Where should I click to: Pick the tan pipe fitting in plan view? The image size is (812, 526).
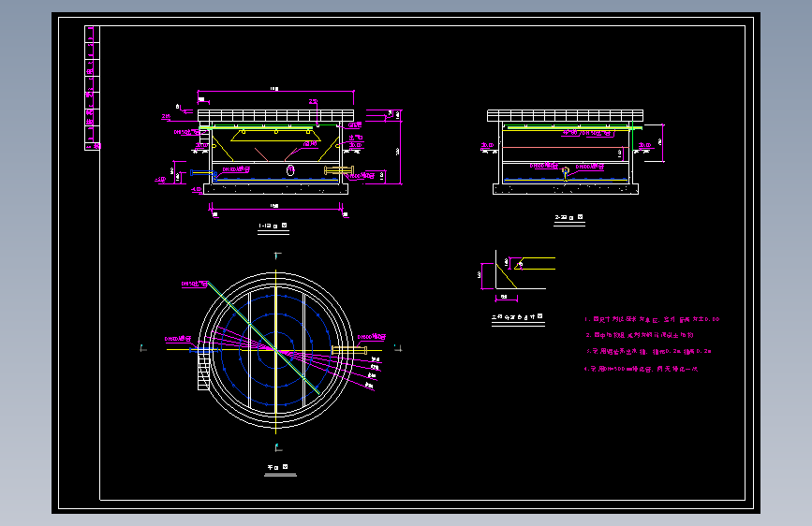coord(349,350)
